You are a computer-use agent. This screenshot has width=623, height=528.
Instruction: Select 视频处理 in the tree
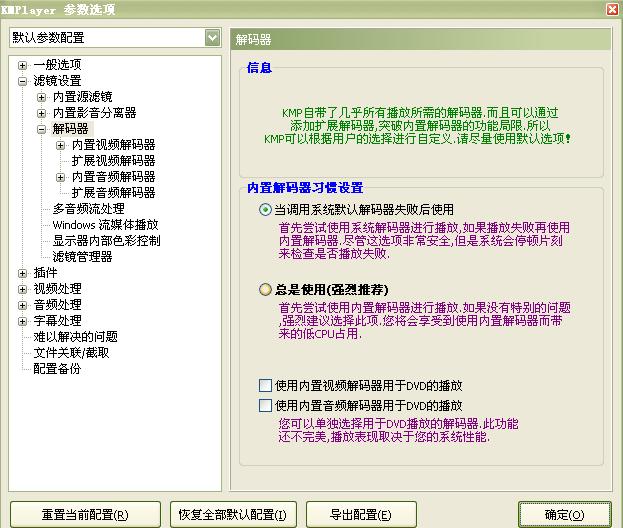click(57, 289)
